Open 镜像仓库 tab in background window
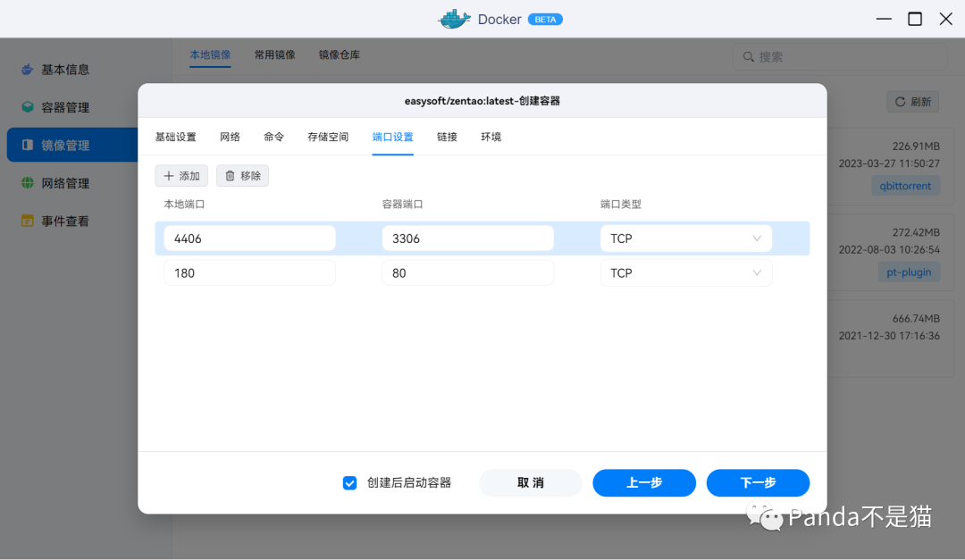 tap(340, 54)
